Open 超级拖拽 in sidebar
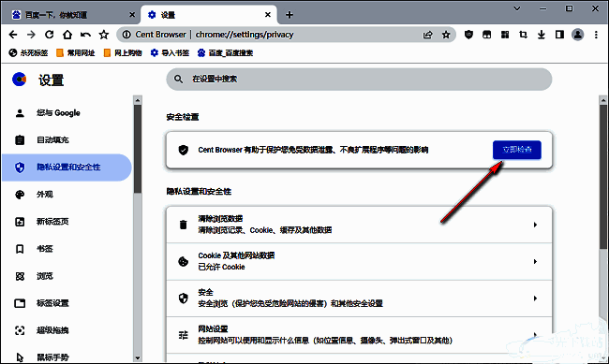609x364 pixels. coord(67,330)
